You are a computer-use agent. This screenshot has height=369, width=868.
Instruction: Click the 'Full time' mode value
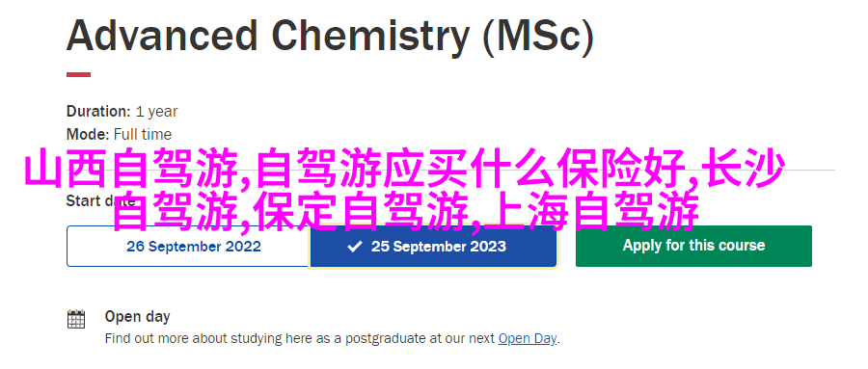[x=143, y=135]
